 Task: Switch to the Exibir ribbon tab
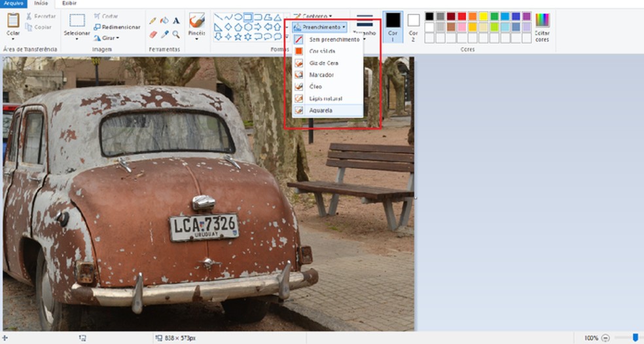[x=69, y=3]
